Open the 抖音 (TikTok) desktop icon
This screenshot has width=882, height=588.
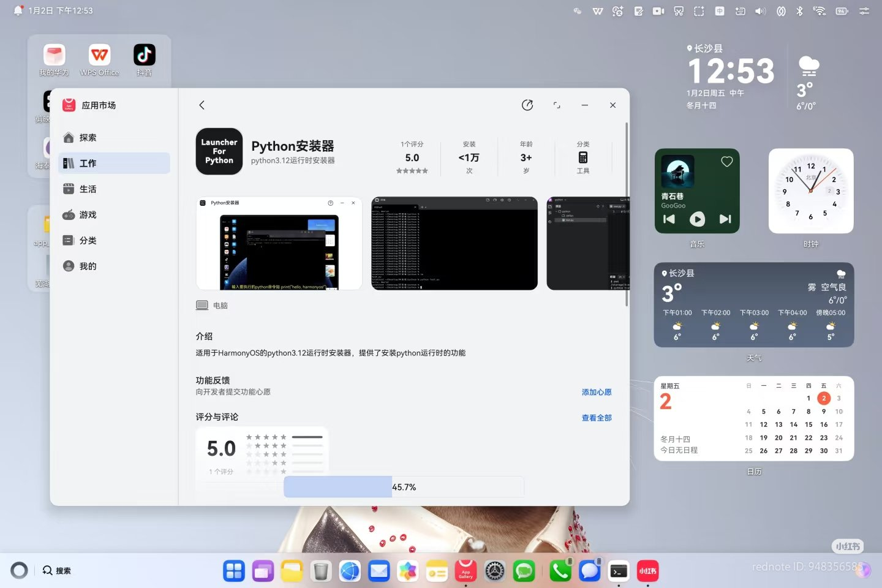[x=145, y=55]
